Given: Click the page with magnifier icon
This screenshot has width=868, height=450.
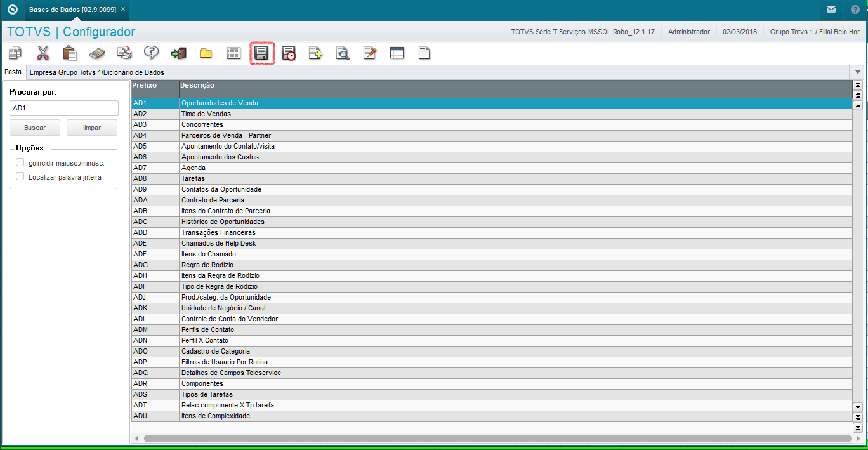Looking at the screenshot, I should [343, 53].
